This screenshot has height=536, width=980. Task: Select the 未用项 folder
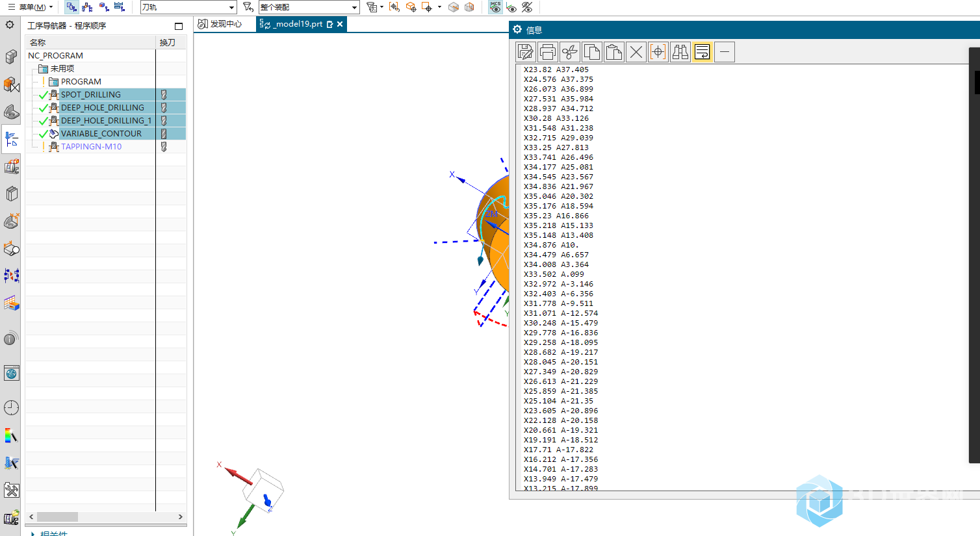(62, 68)
